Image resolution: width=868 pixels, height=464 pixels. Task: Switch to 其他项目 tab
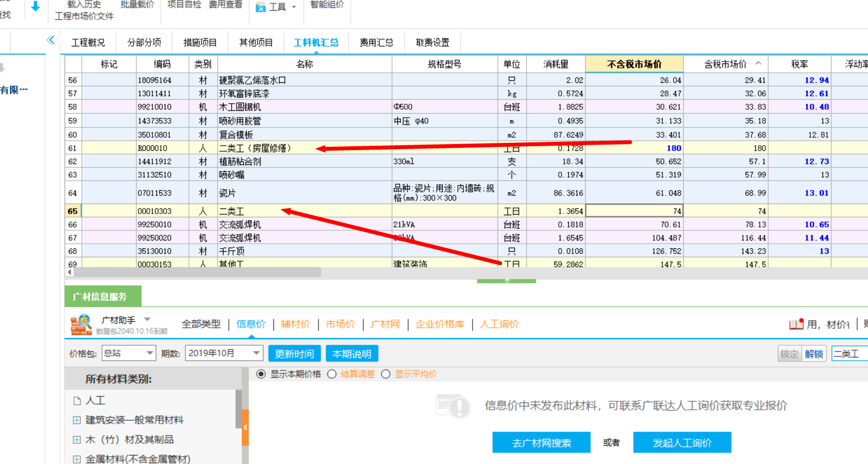(x=256, y=43)
